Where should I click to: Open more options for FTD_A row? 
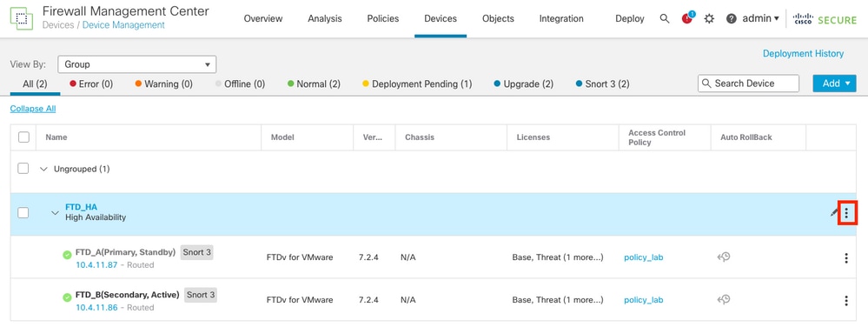(846, 257)
